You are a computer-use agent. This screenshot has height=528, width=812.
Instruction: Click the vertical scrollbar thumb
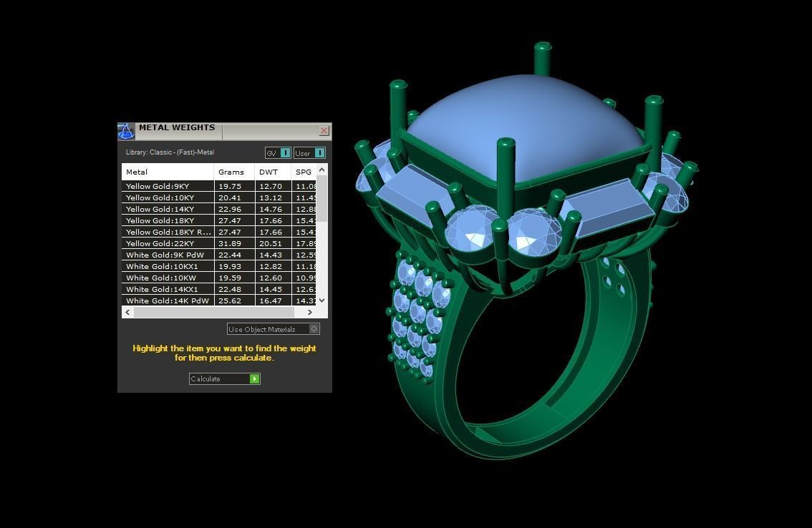322,199
